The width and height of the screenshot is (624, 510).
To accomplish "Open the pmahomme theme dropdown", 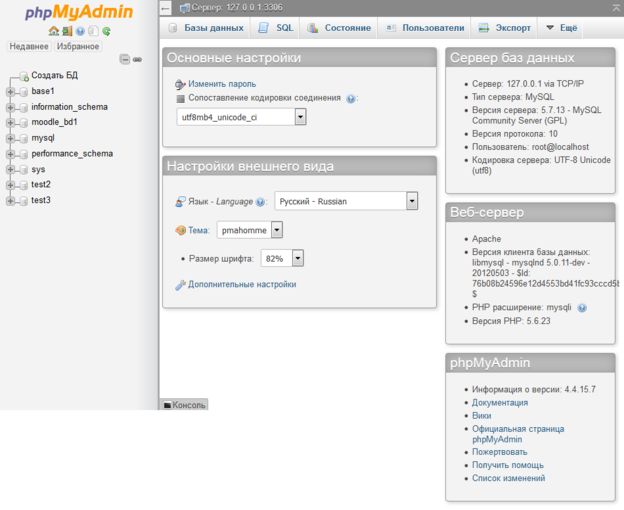I will (250, 230).
